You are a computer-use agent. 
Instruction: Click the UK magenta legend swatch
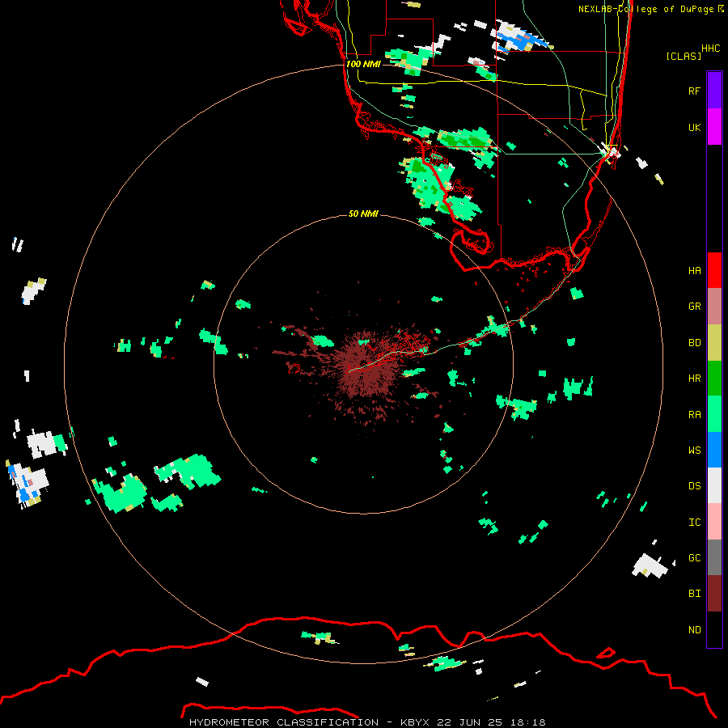(714, 127)
